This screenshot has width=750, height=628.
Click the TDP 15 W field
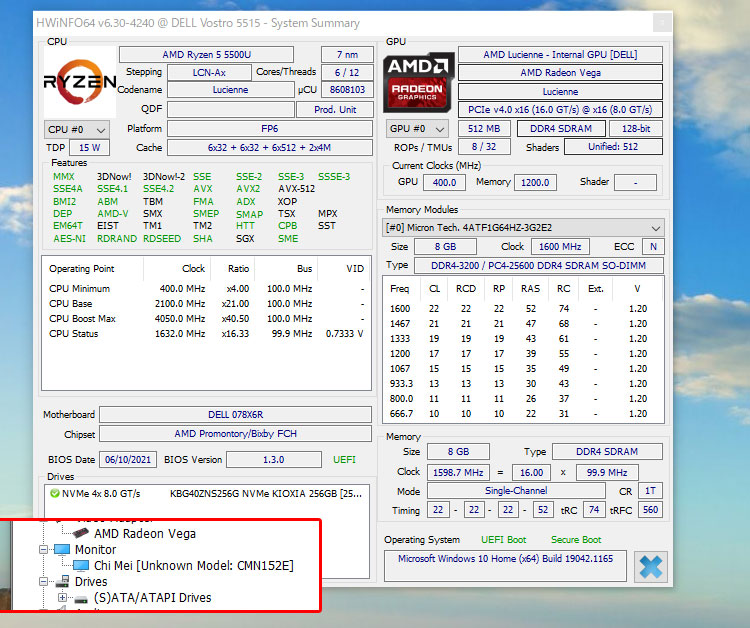(x=89, y=148)
